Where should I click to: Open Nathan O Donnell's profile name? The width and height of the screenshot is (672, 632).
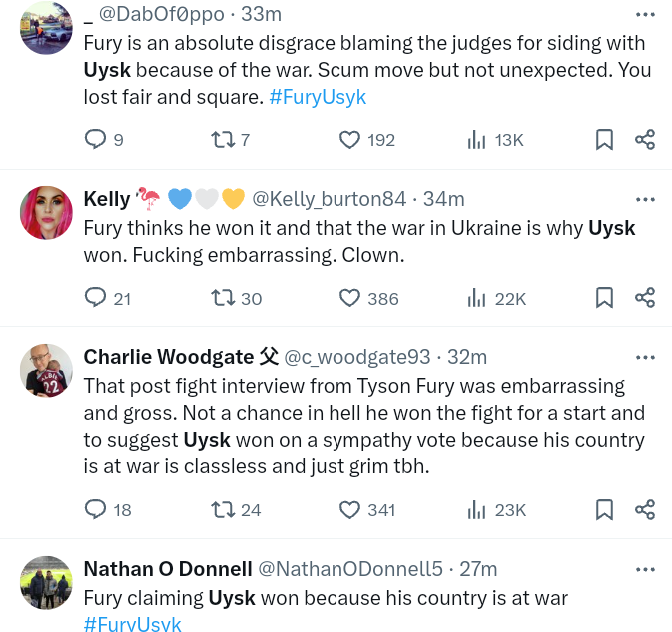tap(168, 569)
